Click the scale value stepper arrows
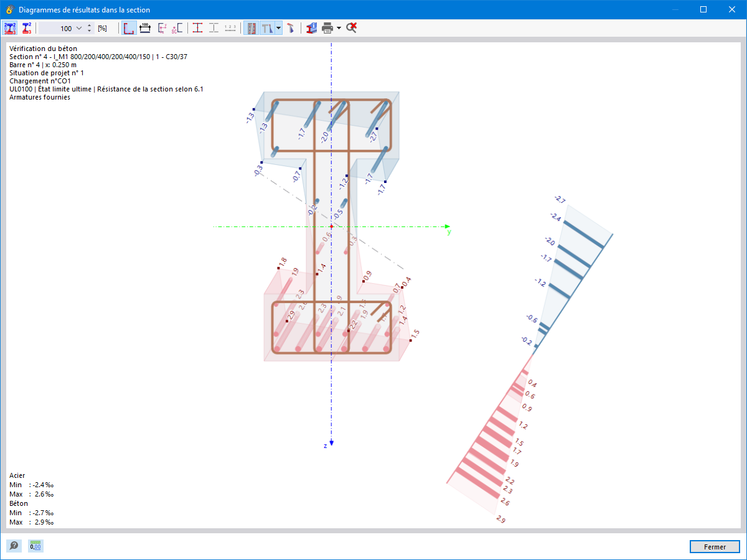Image resolution: width=747 pixels, height=560 pixels. (x=89, y=28)
